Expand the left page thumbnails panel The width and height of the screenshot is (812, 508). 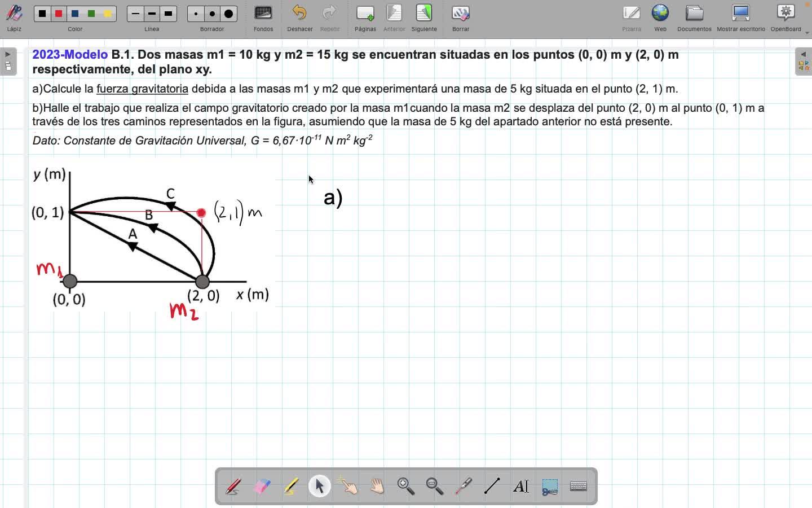tap(8, 61)
